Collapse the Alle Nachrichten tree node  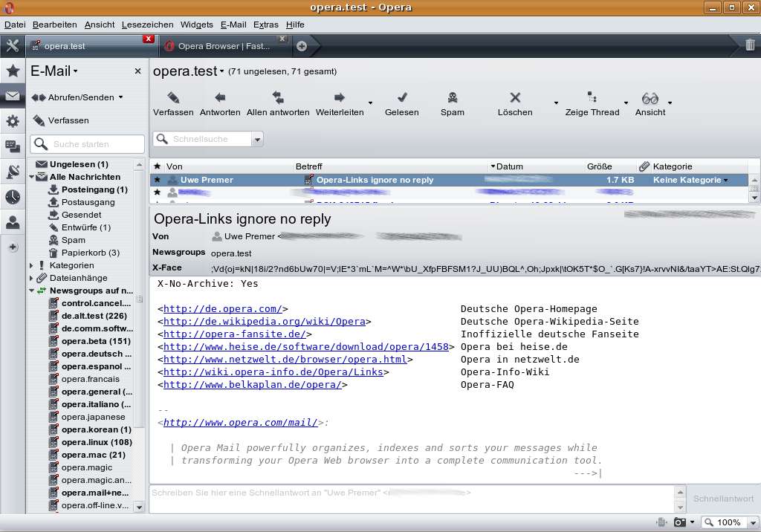tap(32, 178)
